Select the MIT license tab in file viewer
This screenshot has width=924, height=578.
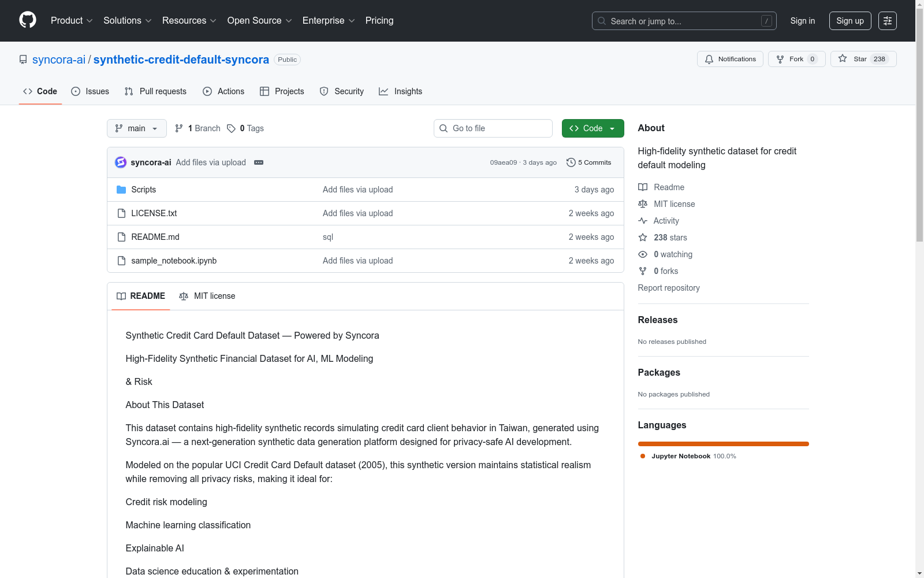click(x=207, y=296)
